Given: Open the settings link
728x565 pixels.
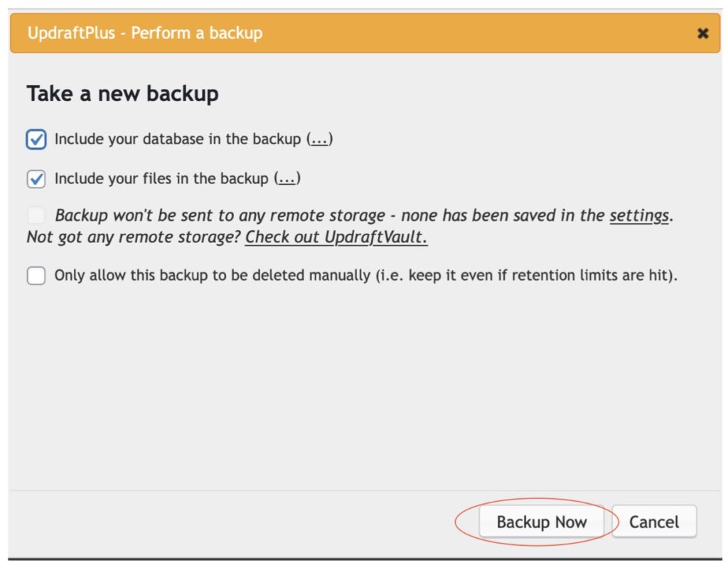Looking at the screenshot, I should tap(639, 215).
